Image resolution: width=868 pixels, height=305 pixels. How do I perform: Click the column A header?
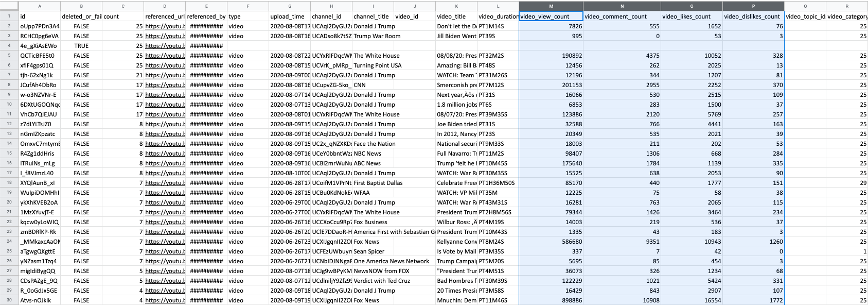pyautogui.click(x=40, y=6)
